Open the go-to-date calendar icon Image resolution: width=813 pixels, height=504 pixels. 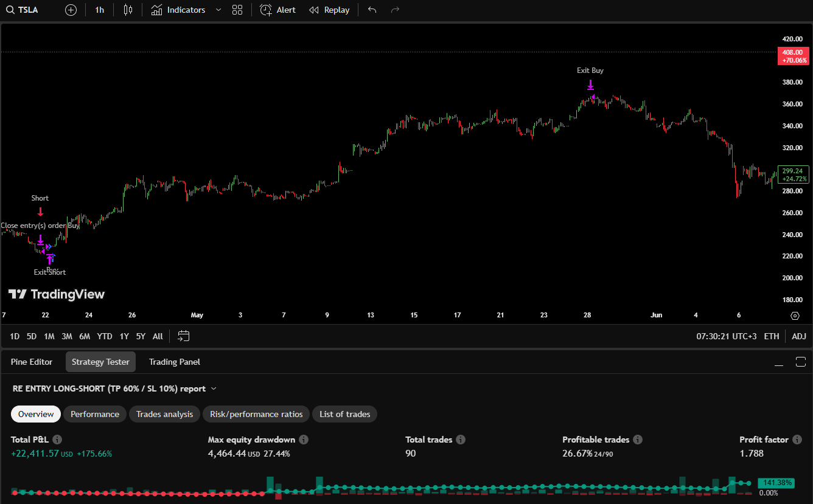coord(184,336)
